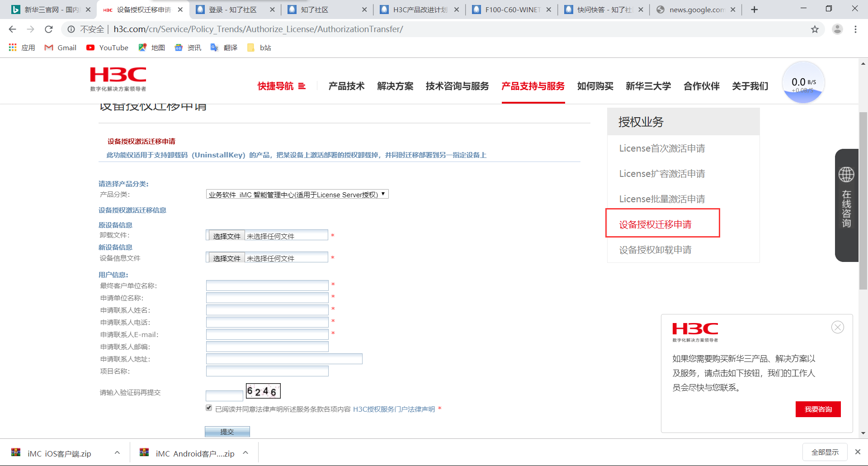Open the 快捷导航 quick navigation menu
This screenshot has height=466, width=868.
click(x=282, y=86)
